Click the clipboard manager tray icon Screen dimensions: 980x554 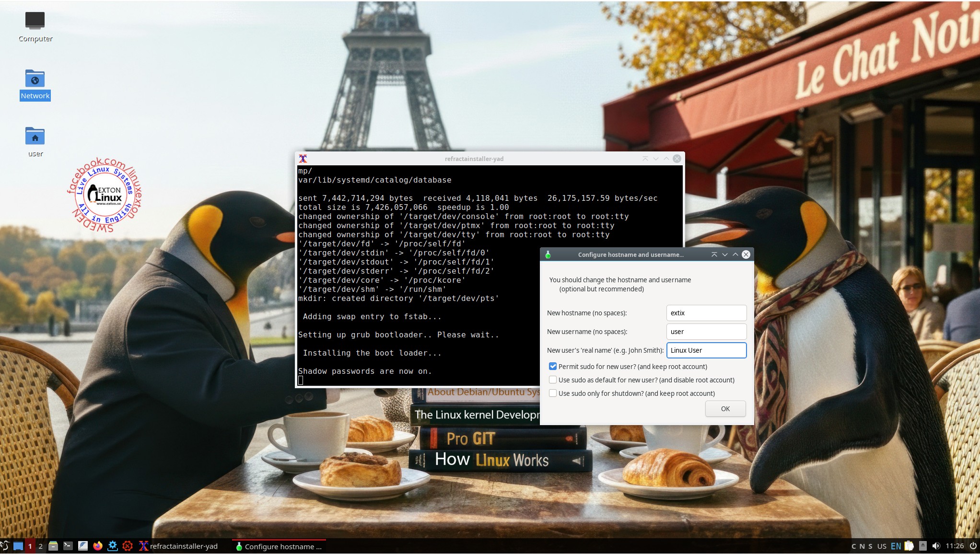pos(909,546)
